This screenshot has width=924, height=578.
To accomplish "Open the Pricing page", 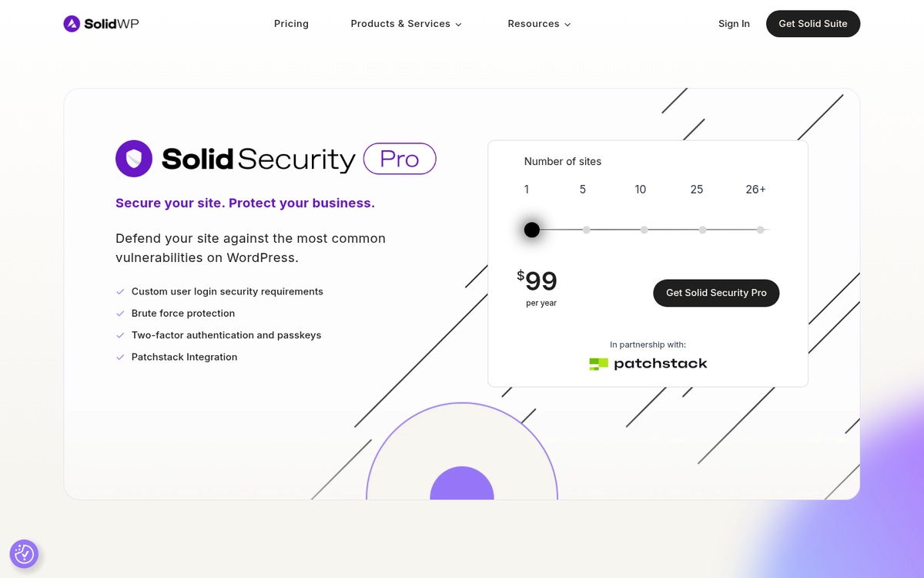I will point(291,23).
